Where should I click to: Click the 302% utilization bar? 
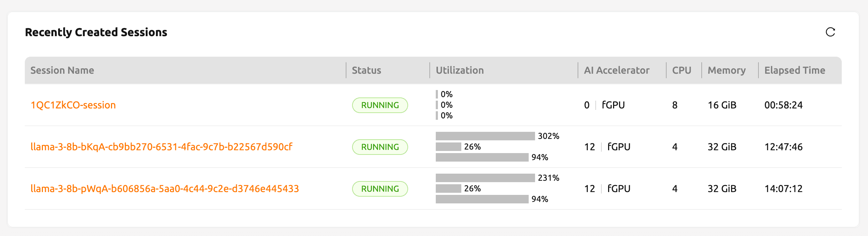[x=485, y=136]
